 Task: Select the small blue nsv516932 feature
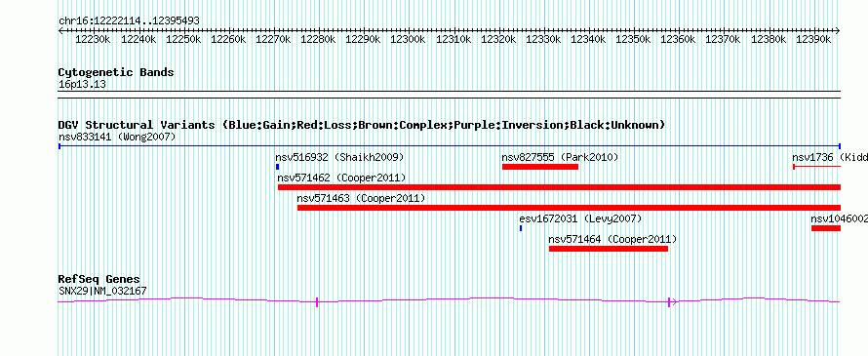point(277,167)
